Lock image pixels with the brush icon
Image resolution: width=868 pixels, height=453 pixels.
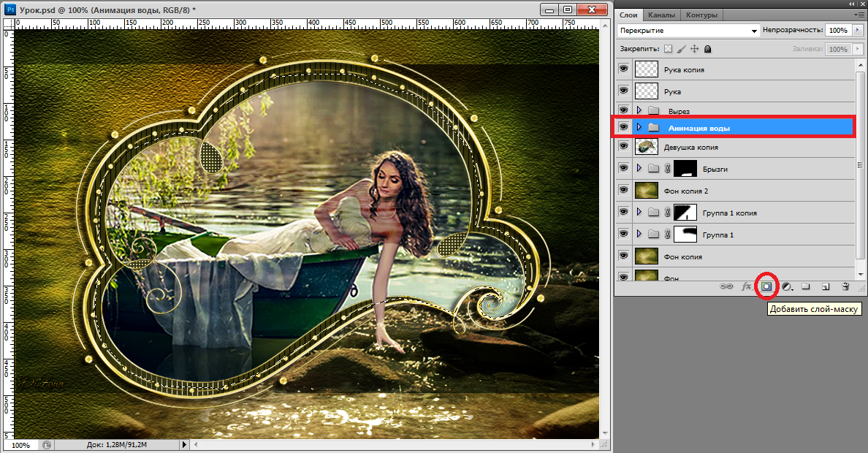click(x=681, y=49)
